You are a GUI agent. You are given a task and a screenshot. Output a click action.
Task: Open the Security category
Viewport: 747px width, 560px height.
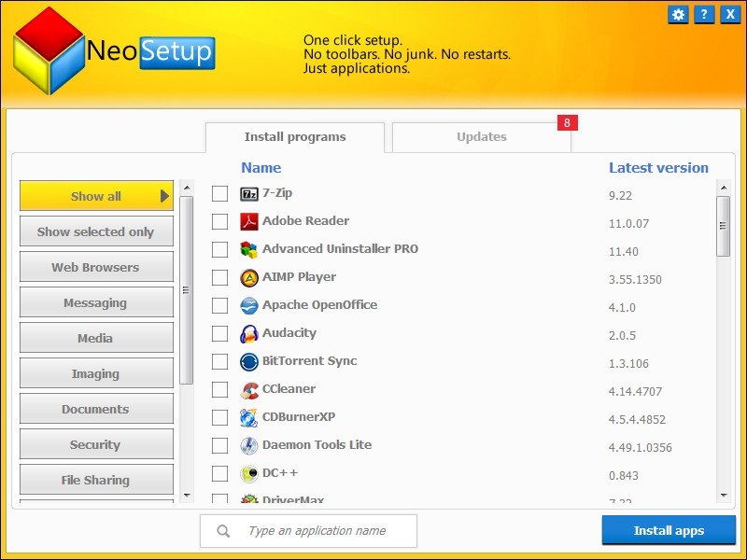click(95, 444)
